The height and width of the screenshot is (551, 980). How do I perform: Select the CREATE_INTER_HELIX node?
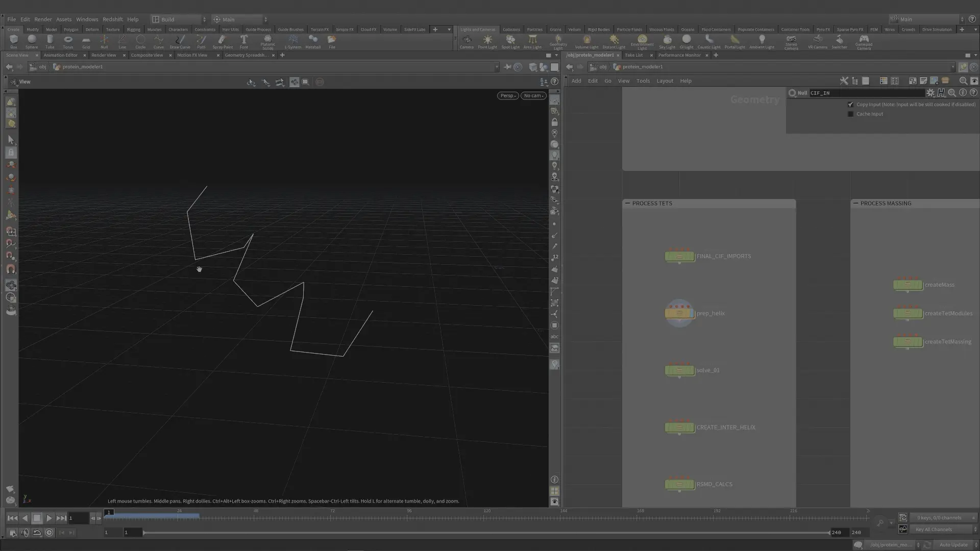679,428
